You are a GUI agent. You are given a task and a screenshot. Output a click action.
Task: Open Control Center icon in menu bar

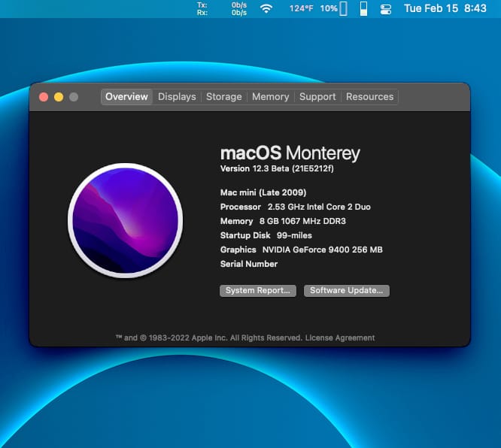pyautogui.click(x=386, y=8)
